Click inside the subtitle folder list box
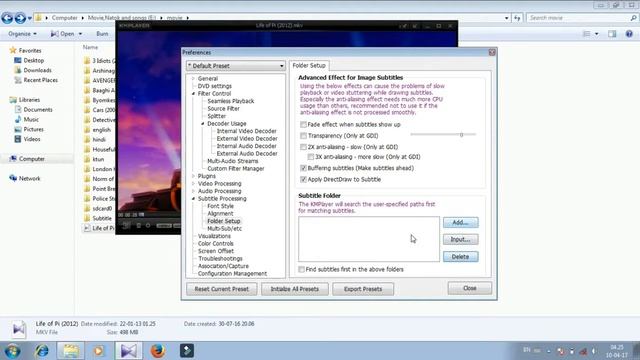This screenshot has width=640, height=360. (369, 239)
